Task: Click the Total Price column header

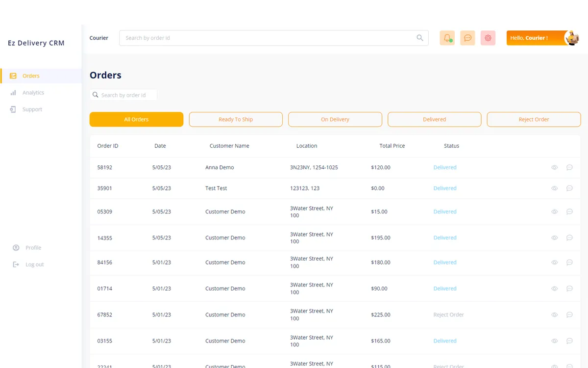Action: [392, 146]
